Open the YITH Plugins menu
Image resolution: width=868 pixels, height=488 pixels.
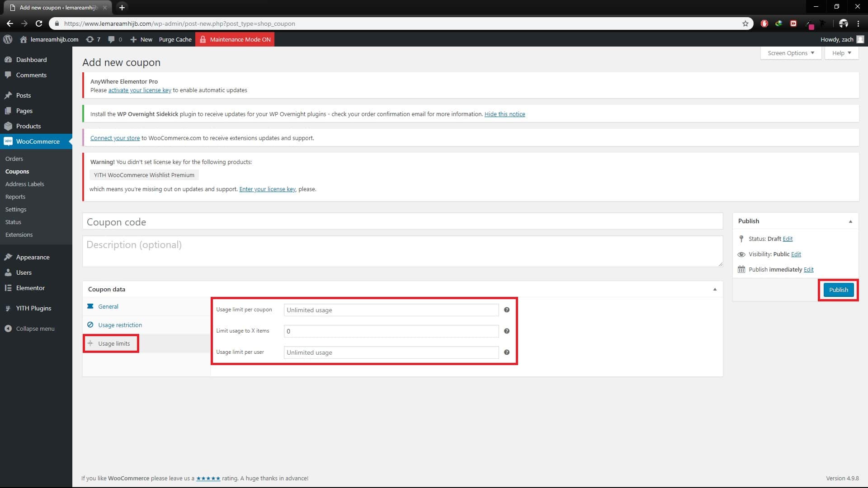tap(33, 308)
